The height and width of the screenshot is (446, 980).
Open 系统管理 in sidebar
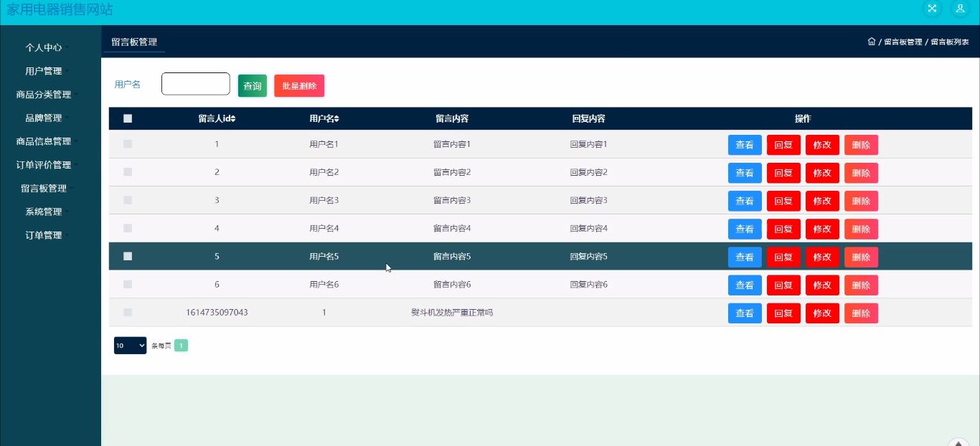point(44,212)
